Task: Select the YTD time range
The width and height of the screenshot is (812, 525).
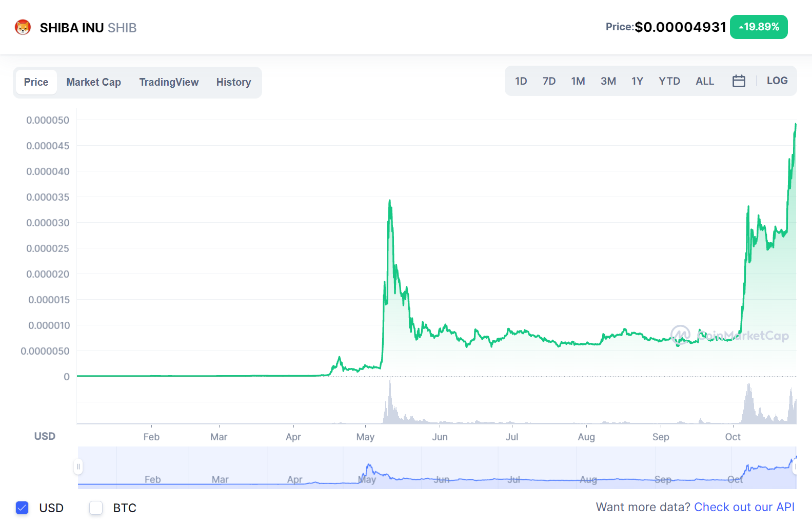Action: (669, 81)
